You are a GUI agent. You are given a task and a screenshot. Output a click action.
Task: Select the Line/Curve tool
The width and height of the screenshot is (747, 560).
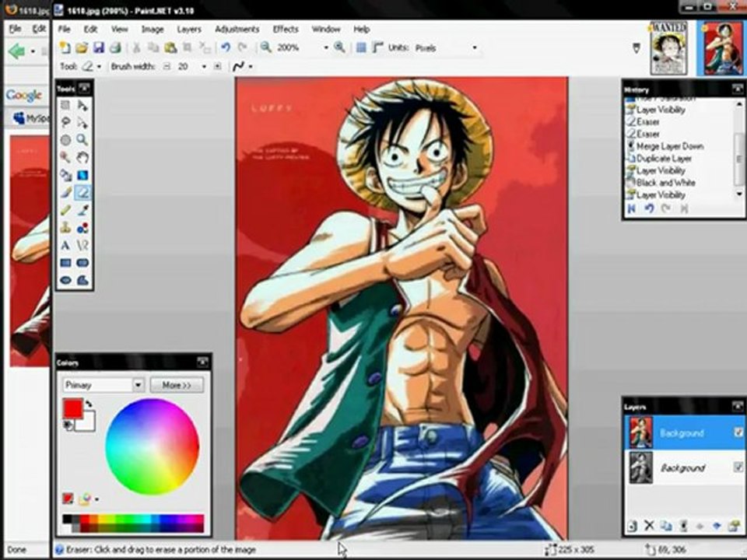[x=82, y=245]
